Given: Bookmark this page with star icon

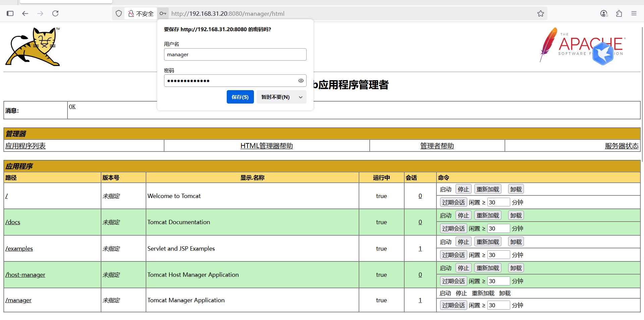Looking at the screenshot, I should (x=541, y=13).
